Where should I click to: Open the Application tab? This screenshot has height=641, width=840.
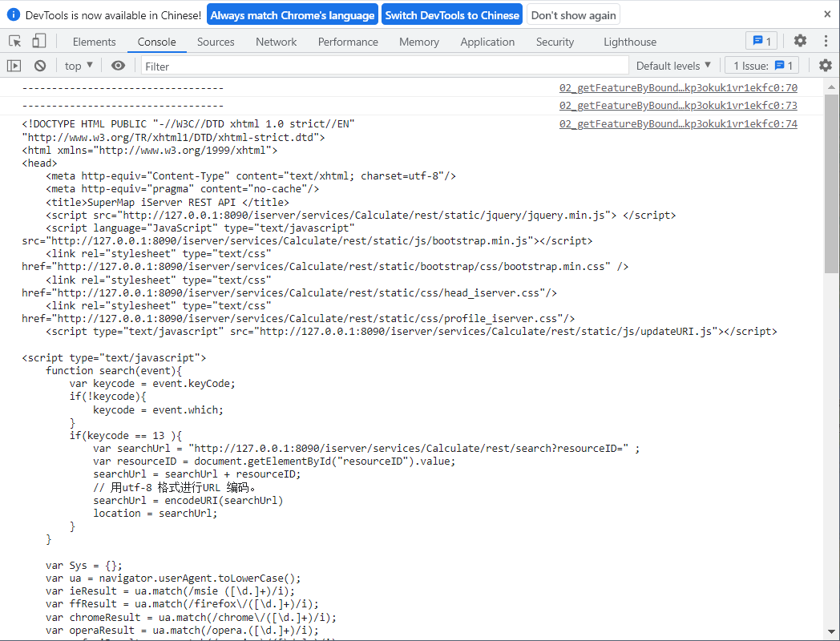pyautogui.click(x=487, y=42)
